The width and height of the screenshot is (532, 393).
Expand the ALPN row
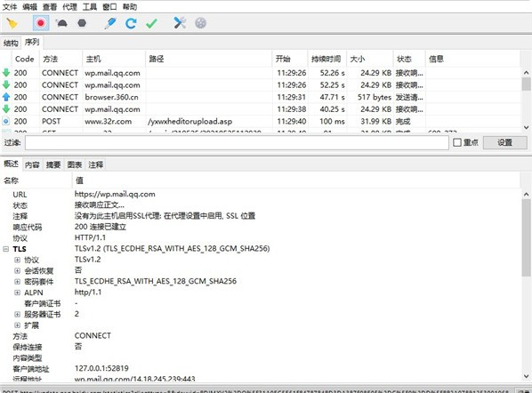(17, 293)
